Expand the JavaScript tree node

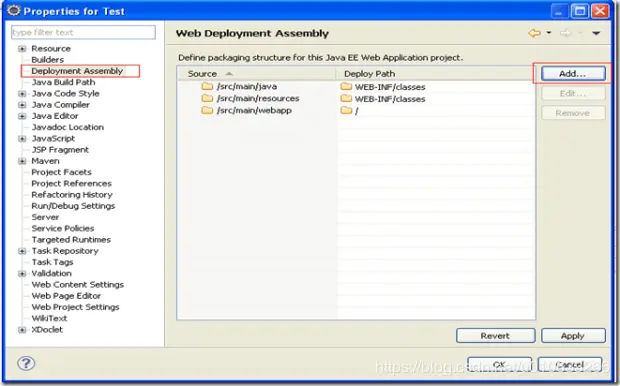(22, 139)
